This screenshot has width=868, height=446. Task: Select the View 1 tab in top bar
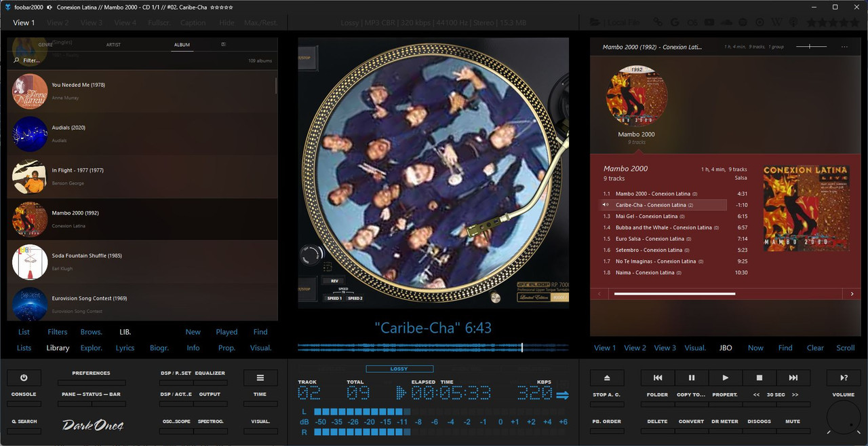point(24,22)
